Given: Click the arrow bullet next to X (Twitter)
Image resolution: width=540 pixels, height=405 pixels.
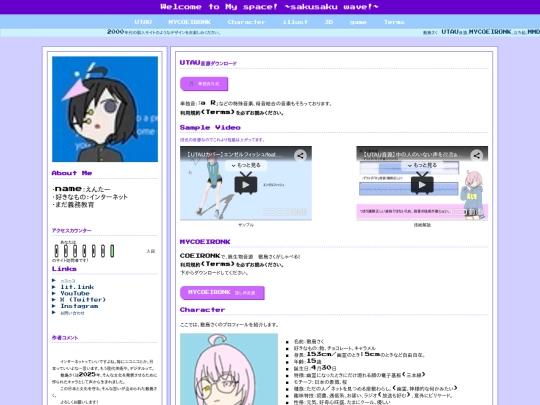Looking at the screenshot, I should pyautogui.click(x=54, y=300).
